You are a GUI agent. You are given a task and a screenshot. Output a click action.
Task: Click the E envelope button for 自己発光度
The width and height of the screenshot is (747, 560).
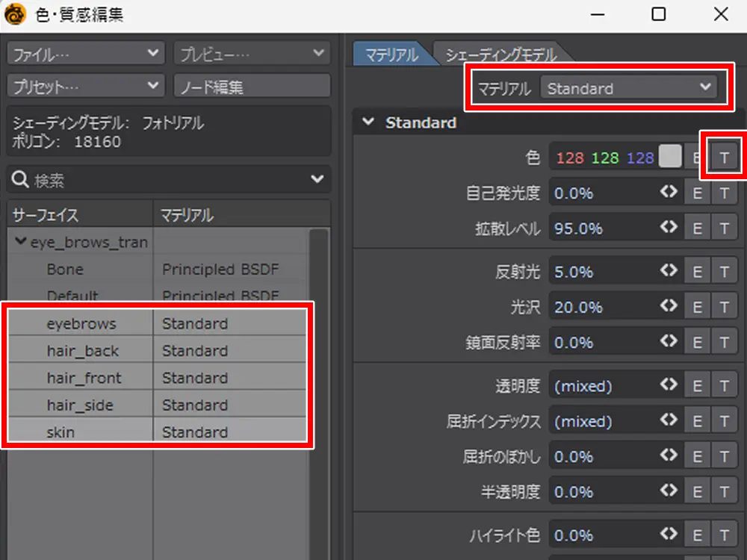click(x=697, y=193)
